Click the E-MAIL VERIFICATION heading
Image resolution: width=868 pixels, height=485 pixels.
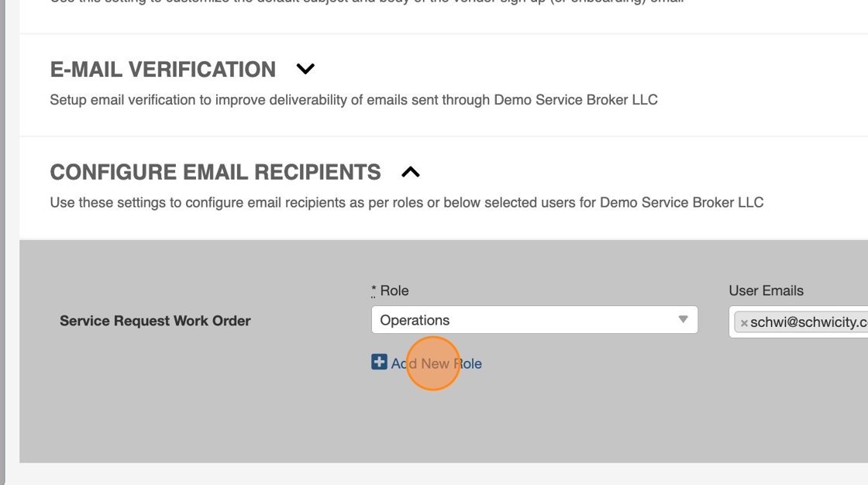(163, 69)
